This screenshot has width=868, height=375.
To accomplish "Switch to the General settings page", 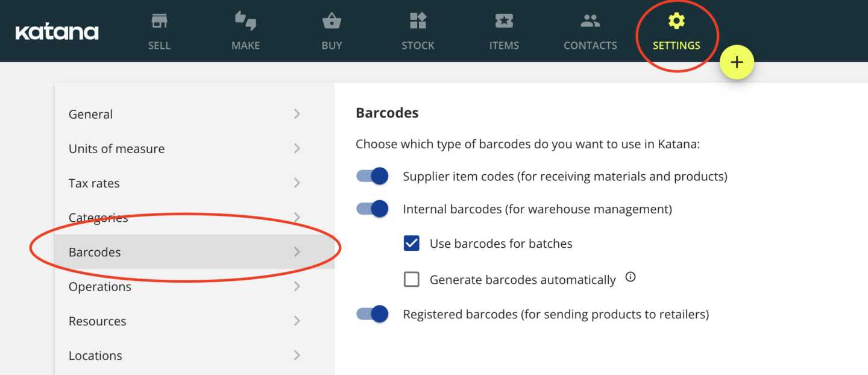I will point(181,114).
